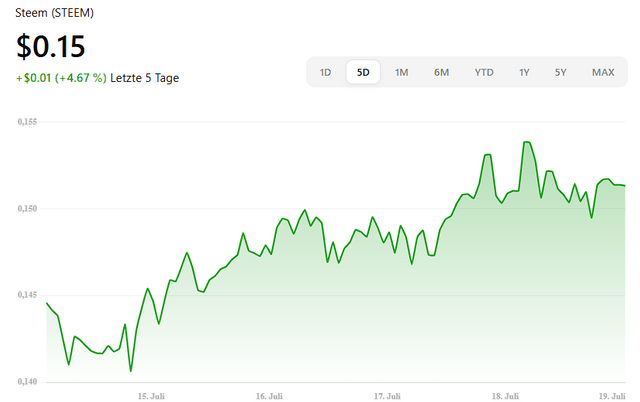Show the 1Y price chart
640x402 pixels.
coord(524,72)
